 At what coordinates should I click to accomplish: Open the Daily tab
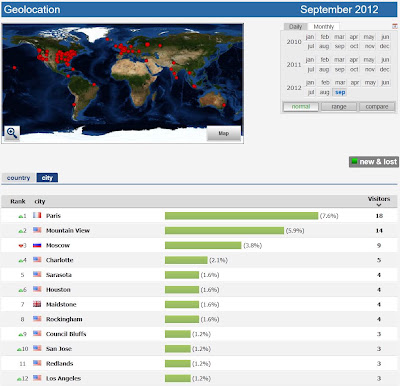(295, 26)
